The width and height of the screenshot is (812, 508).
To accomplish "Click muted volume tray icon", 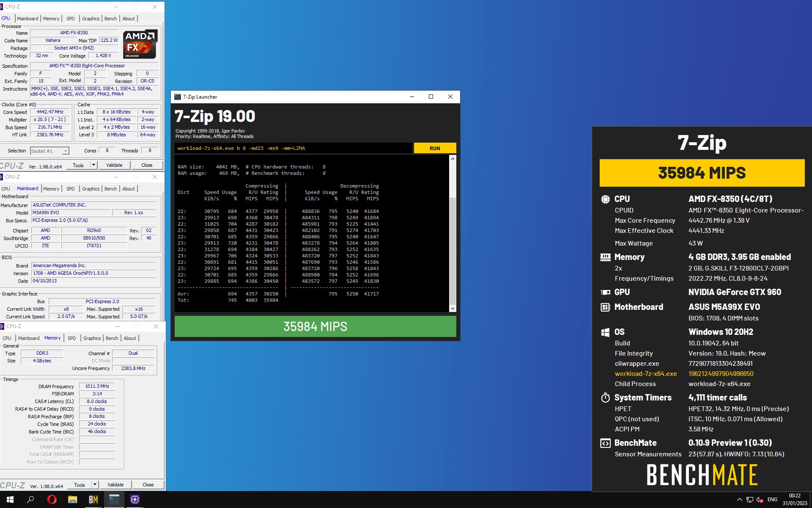I will click(760, 500).
